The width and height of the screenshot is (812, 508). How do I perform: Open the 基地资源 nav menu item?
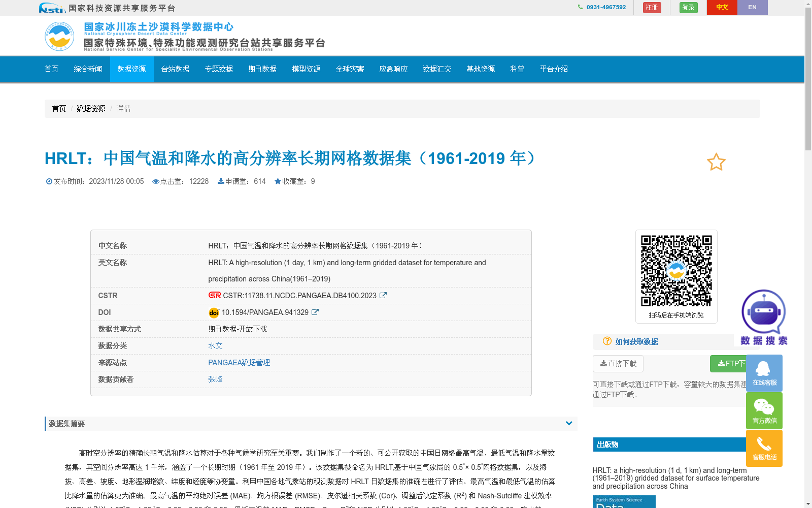481,69
